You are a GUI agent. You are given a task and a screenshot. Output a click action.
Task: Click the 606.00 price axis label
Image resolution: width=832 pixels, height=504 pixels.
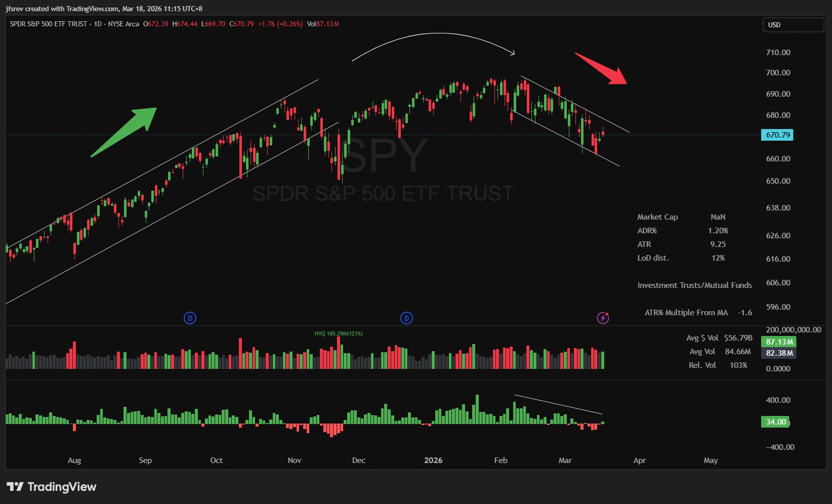(778, 283)
